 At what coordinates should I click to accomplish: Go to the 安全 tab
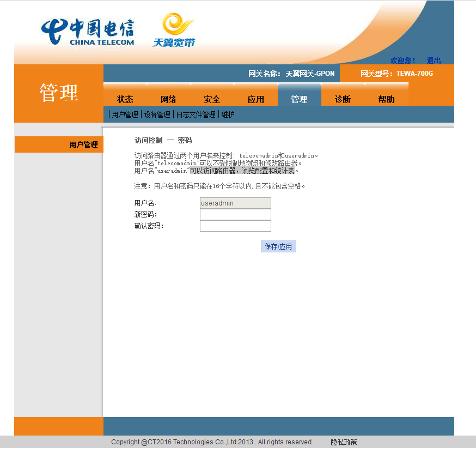(212, 99)
